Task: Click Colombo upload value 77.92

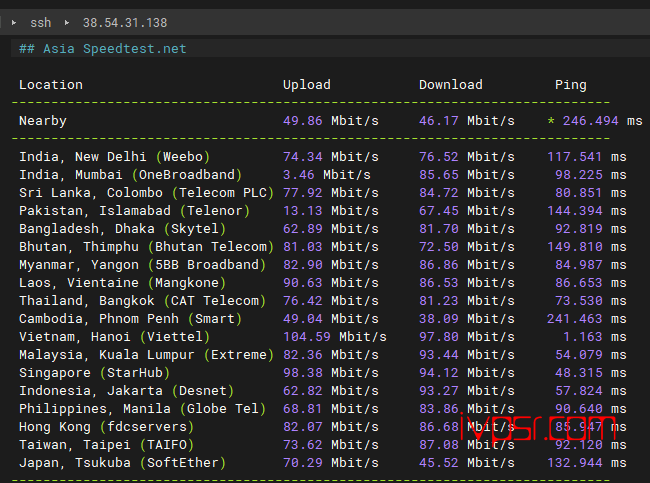Action: [x=303, y=193]
